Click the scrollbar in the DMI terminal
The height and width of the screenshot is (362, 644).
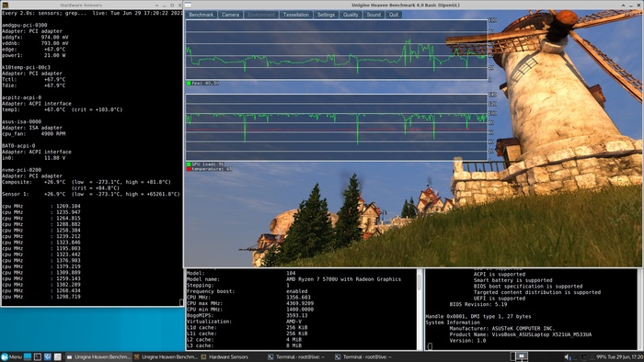[639, 310]
